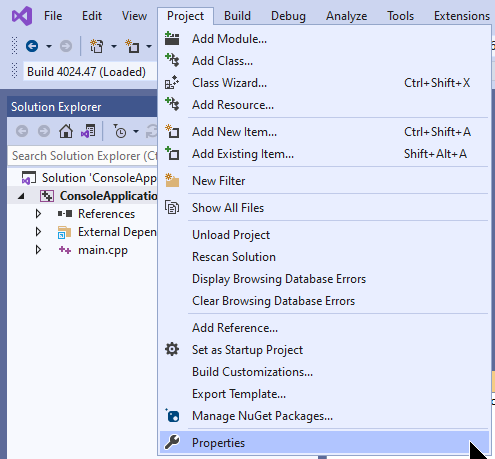
Task: Expand the main.cpp tree node
Action: coord(38,250)
